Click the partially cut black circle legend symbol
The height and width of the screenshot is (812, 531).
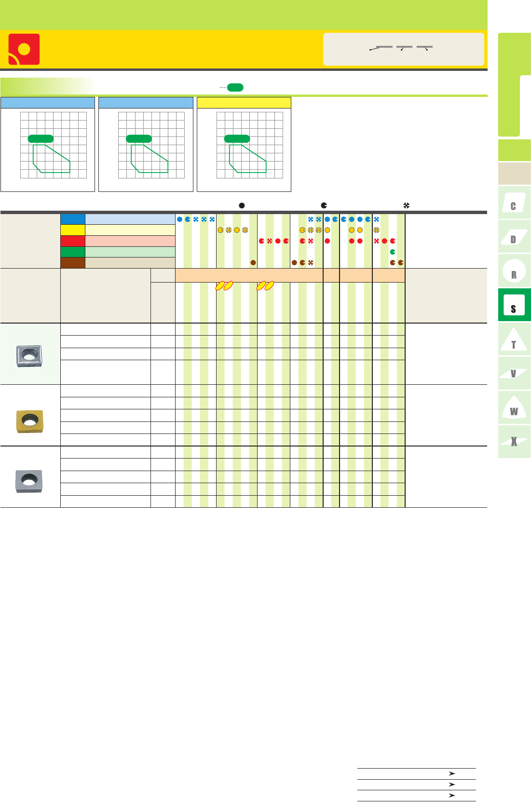324,205
